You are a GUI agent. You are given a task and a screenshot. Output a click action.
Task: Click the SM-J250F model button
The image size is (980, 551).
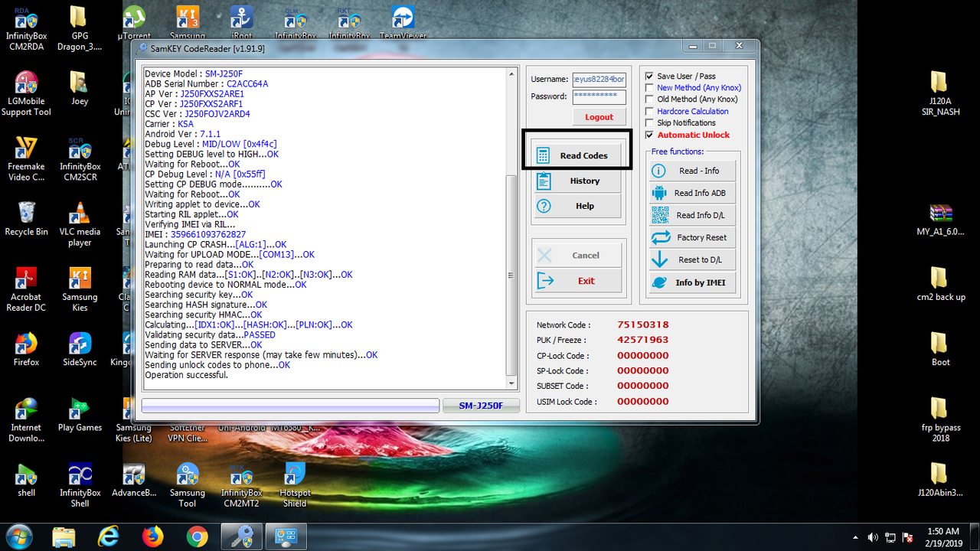point(481,406)
